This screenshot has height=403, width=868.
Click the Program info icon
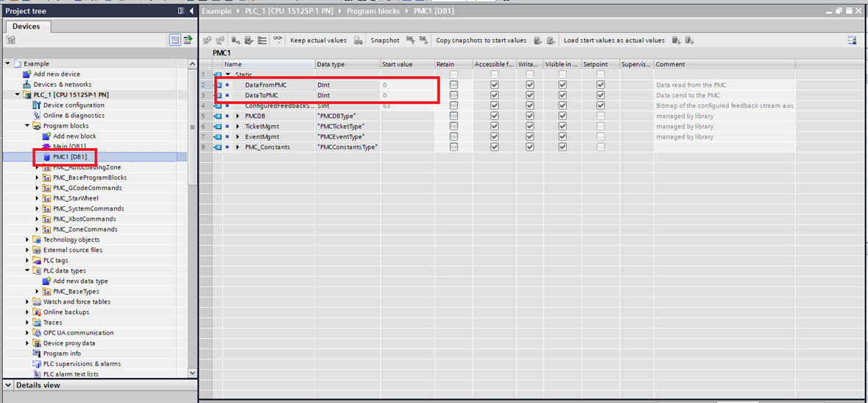click(x=37, y=354)
